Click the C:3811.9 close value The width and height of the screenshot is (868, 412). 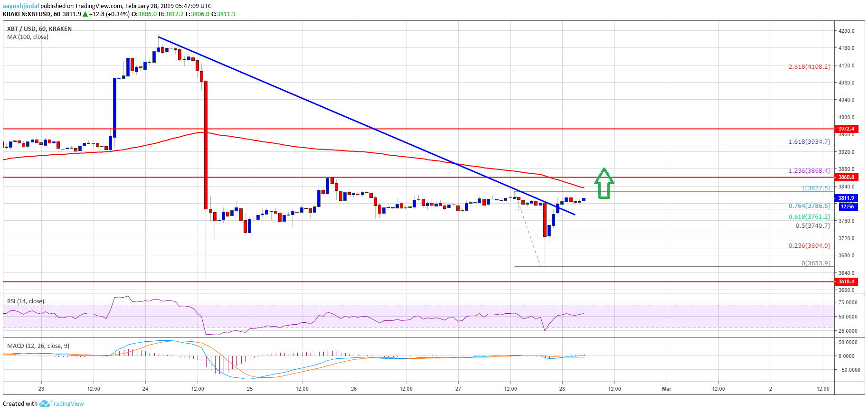pyautogui.click(x=223, y=14)
